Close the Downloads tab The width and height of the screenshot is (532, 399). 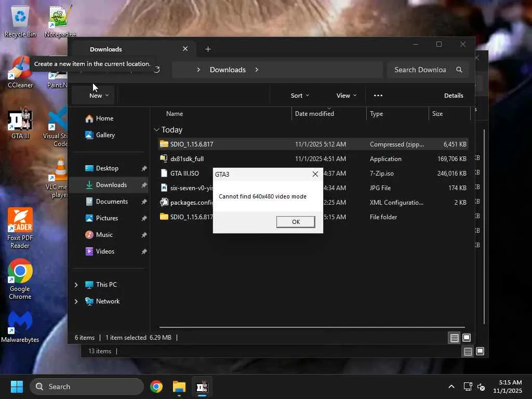(x=185, y=49)
